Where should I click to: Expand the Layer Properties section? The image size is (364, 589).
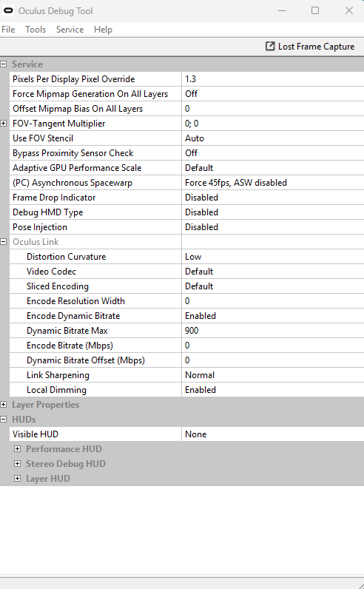pos(4,405)
